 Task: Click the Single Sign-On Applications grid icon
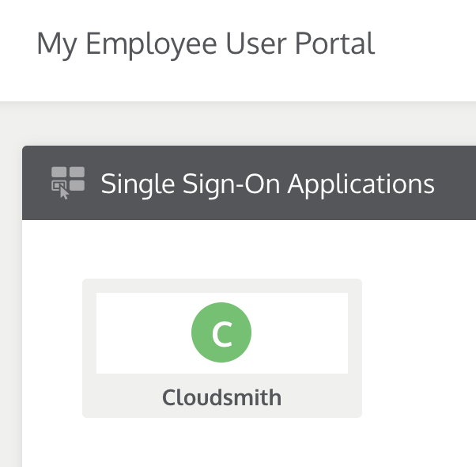click(68, 183)
